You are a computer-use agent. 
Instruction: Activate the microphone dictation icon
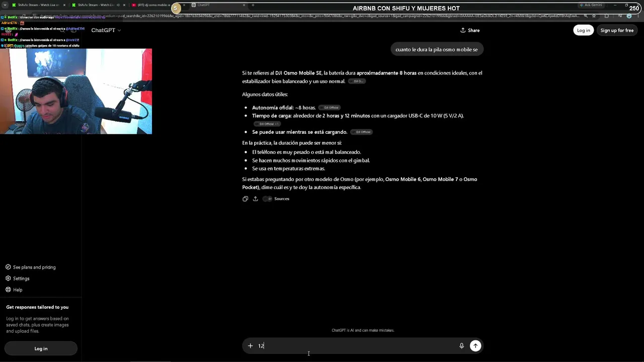[461, 346]
